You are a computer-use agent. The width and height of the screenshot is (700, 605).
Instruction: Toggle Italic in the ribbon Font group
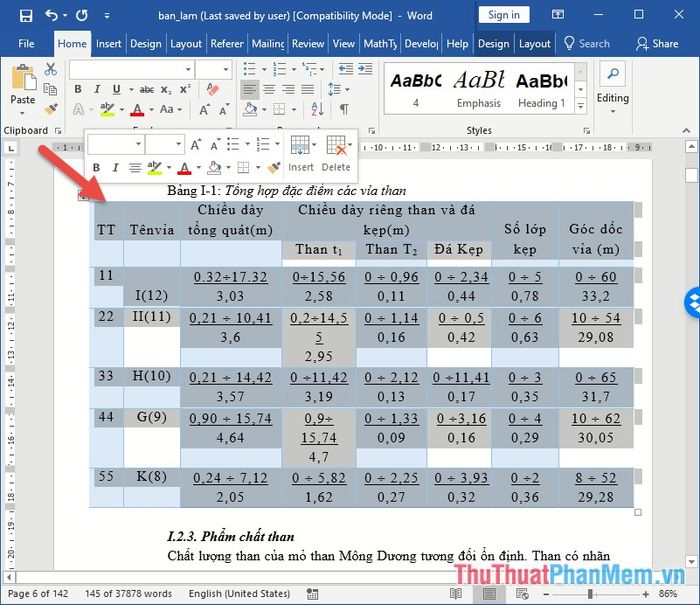97,89
